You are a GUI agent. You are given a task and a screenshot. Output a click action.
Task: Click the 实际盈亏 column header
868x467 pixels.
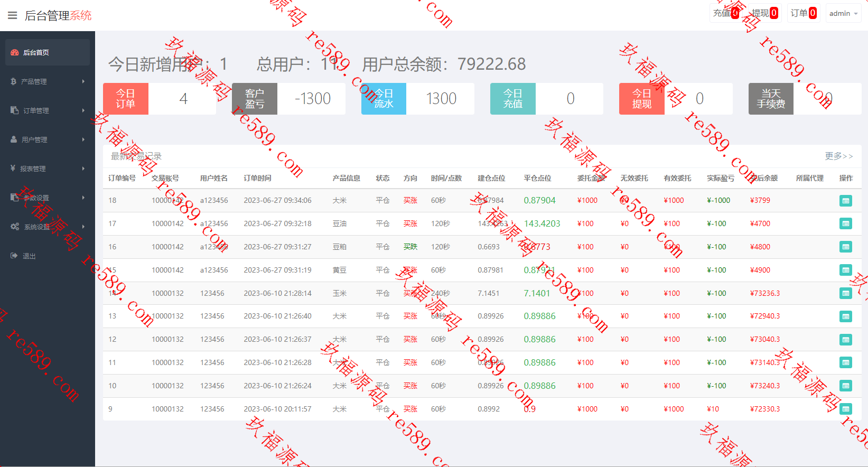click(x=721, y=178)
